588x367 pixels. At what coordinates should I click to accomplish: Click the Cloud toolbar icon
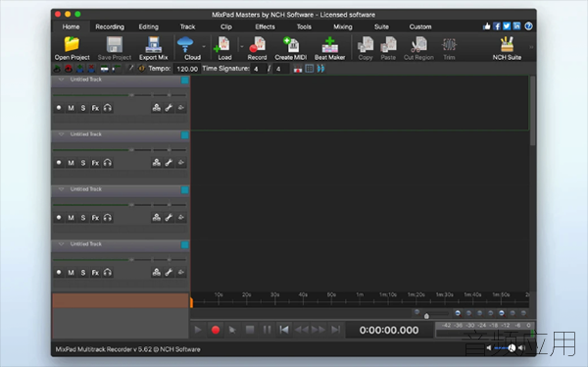pyautogui.click(x=185, y=44)
